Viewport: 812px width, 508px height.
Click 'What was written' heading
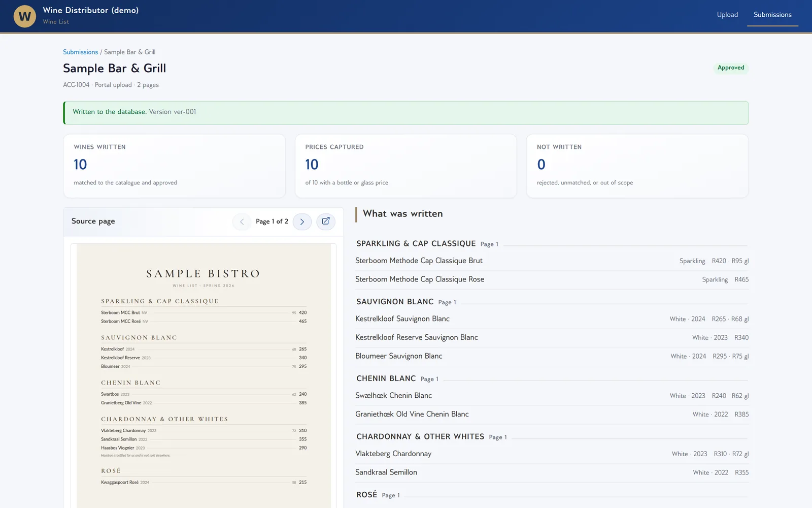(402, 214)
